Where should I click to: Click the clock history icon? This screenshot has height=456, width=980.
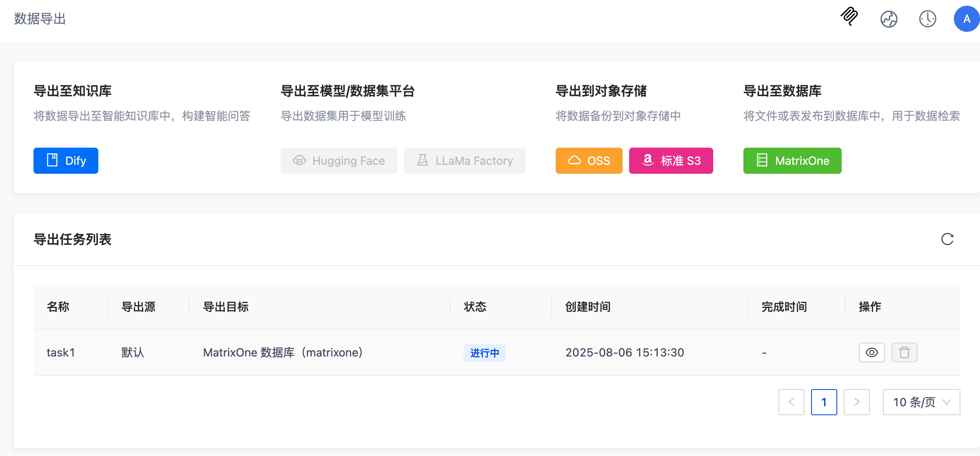click(927, 19)
